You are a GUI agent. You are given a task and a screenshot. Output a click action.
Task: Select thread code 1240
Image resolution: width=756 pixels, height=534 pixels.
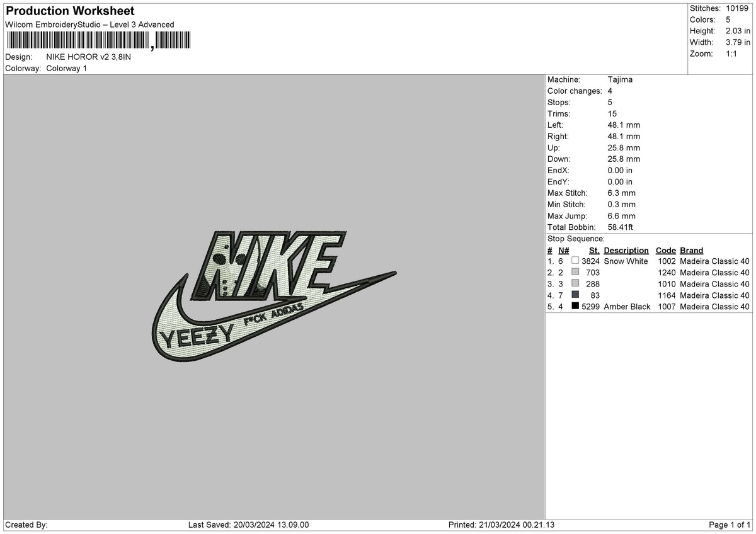coord(667,272)
